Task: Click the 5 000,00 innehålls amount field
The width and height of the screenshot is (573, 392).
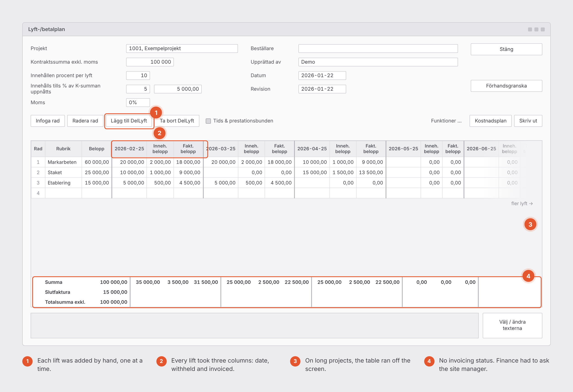Action: [178, 89]
